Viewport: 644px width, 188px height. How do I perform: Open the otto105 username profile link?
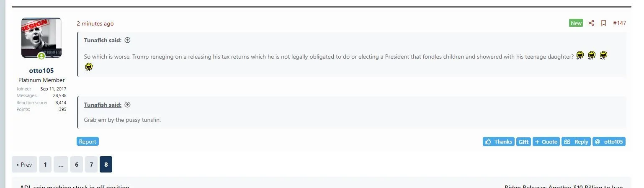pyautogui.click(x=41, y=70)
